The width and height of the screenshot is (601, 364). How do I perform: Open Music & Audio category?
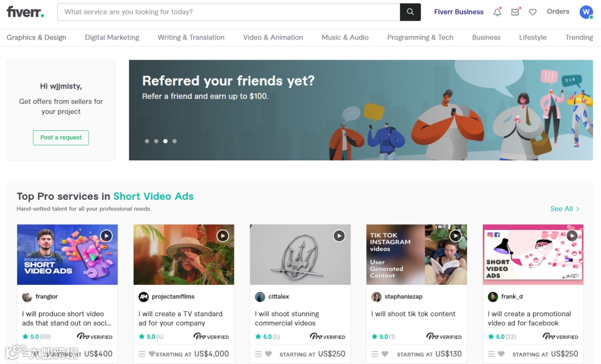click(345, 37)
